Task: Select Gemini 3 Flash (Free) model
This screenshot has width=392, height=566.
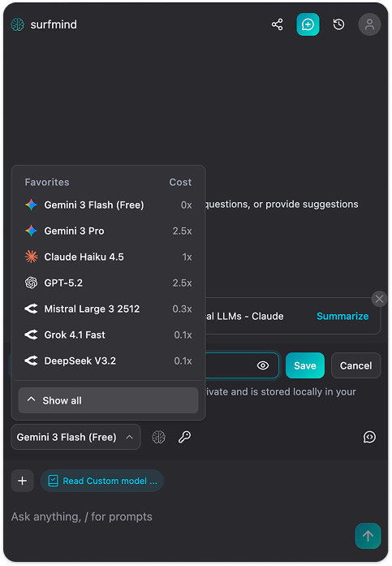Action: click(x=108, y=205)
